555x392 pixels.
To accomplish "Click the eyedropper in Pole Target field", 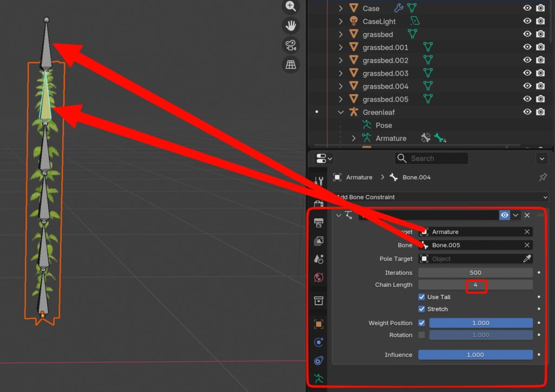I will (527, 259).
